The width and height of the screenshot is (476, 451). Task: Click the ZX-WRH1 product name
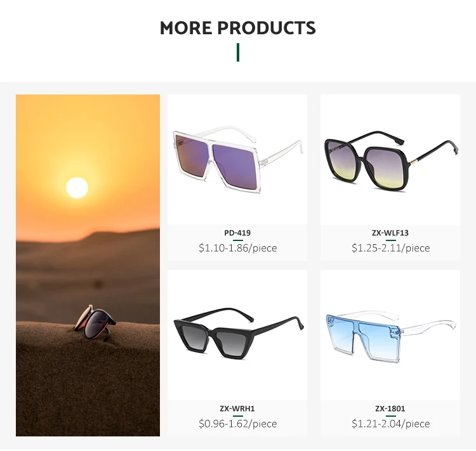point(237,409)
